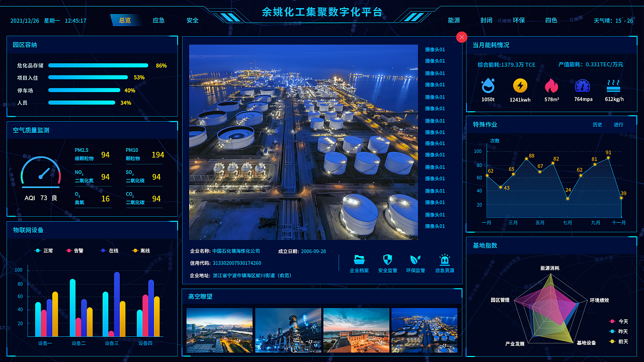
Task: Open the 企业档案 folder icon
Action: pos(359,260)
